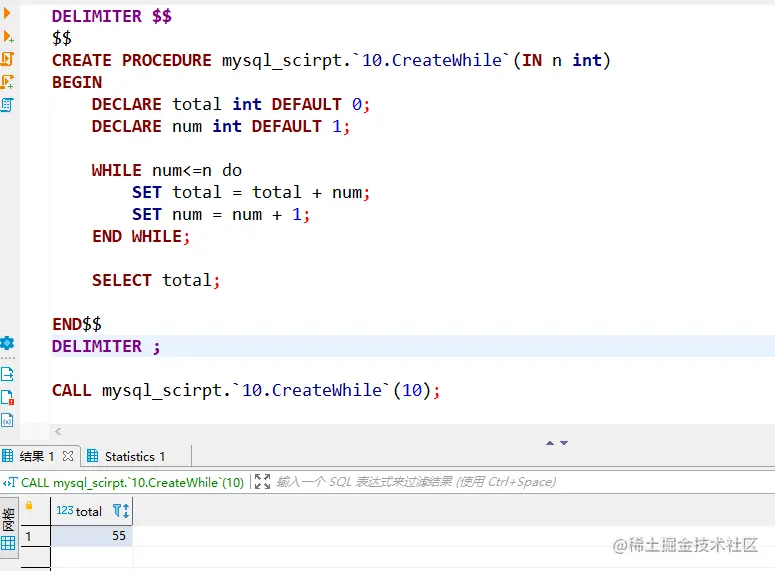Click the editor horizontal scroll left arrow
This screenshot has height=571, width=775.
58,431
